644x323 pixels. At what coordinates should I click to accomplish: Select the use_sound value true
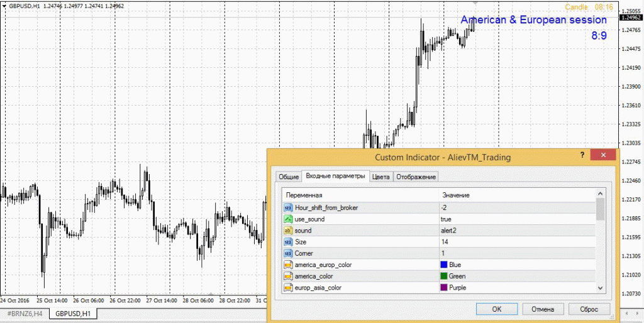click(x=446, y=219)
